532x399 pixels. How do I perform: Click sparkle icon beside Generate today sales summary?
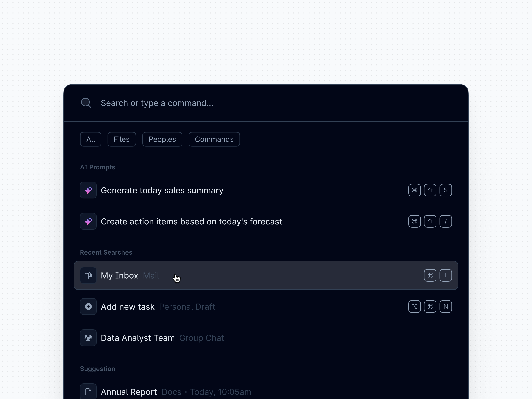point(88,190)
